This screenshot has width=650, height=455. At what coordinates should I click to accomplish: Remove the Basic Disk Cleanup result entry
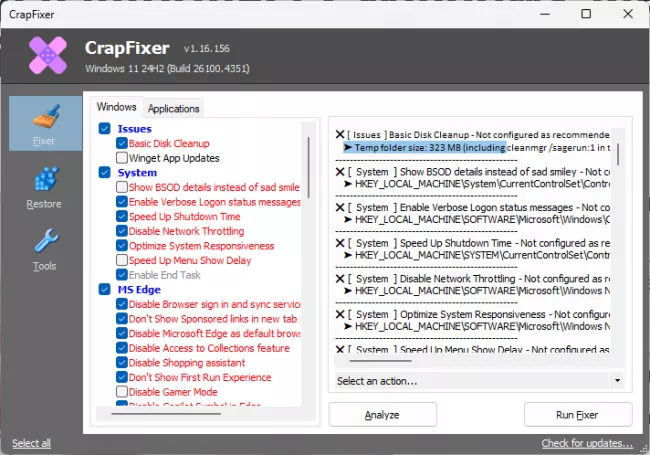pos(340,134)
